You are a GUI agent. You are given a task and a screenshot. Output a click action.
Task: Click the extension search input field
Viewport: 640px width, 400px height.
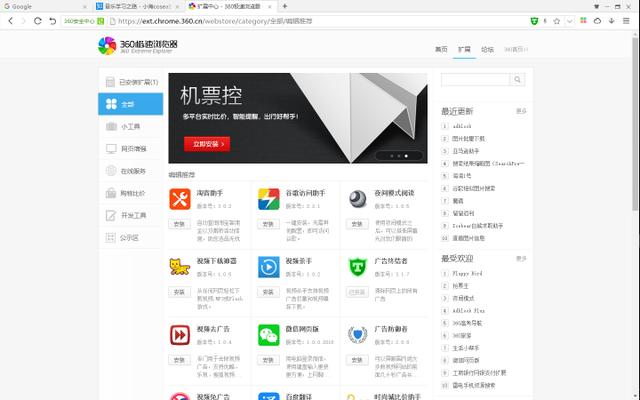pyautogui.click(x=475, y=80)
